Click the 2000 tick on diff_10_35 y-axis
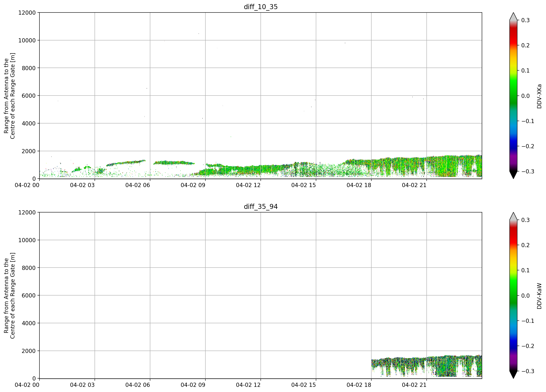The width and height of the screenshot is (546, 392). 29,151
